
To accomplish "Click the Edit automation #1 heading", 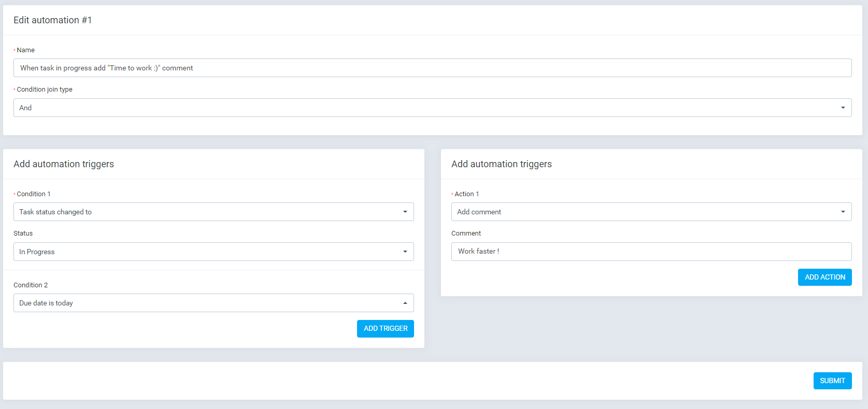I will (52, 20).
